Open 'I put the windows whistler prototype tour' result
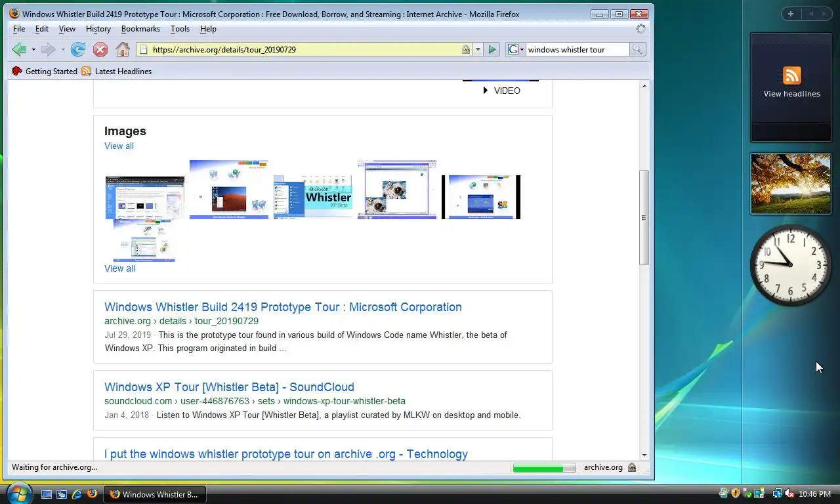 click(x=286, y=454)
